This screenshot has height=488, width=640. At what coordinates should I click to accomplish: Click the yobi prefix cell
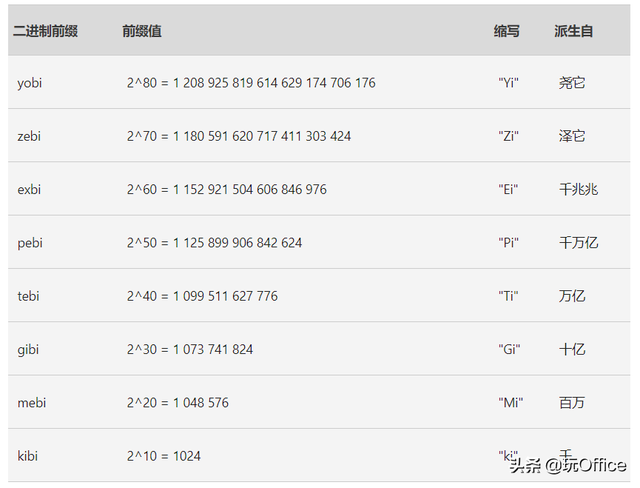pyautogui.click(x=30, y=83)
